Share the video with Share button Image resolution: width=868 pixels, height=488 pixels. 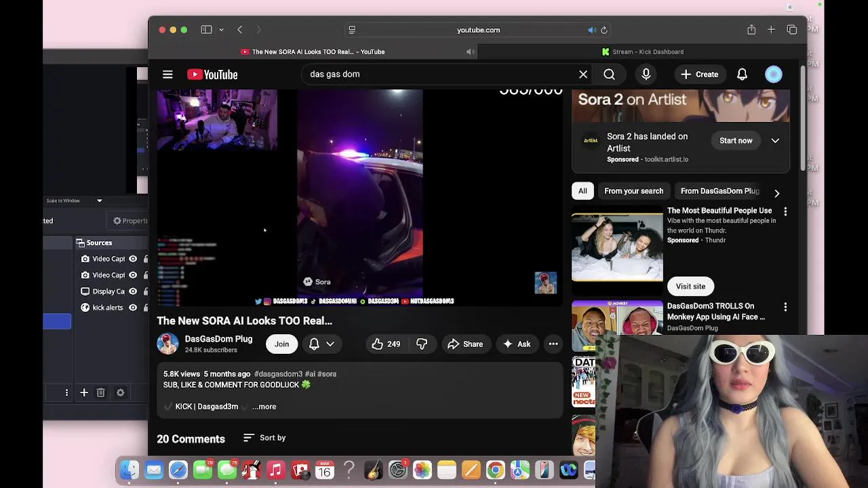[465, 344]
